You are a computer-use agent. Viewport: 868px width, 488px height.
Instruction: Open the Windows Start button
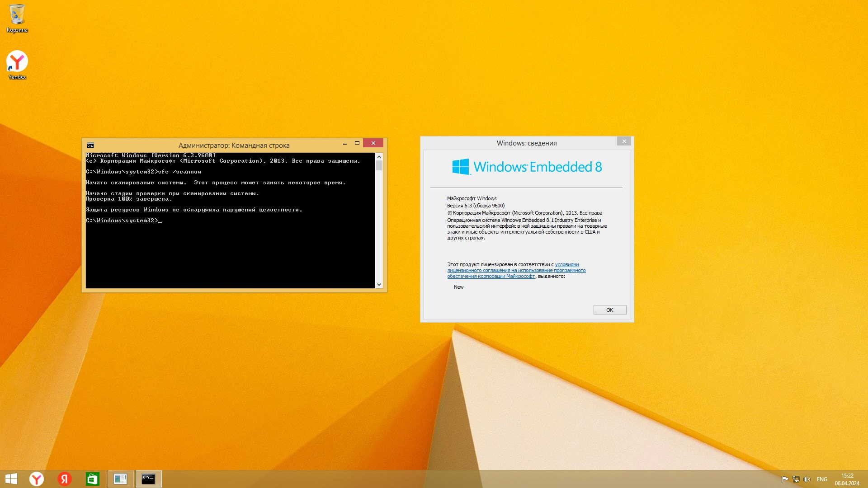click(11, 479)
